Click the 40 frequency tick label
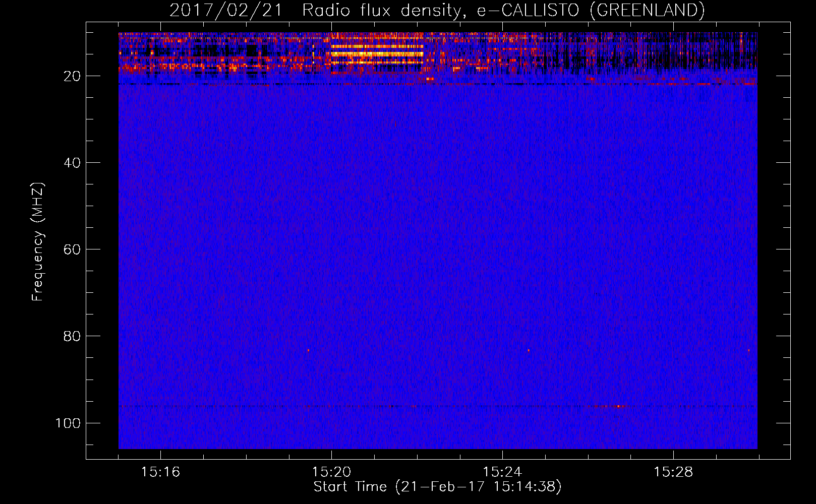Screen dimensions: 816x504 pyautogui.click(x=72, y=163)
